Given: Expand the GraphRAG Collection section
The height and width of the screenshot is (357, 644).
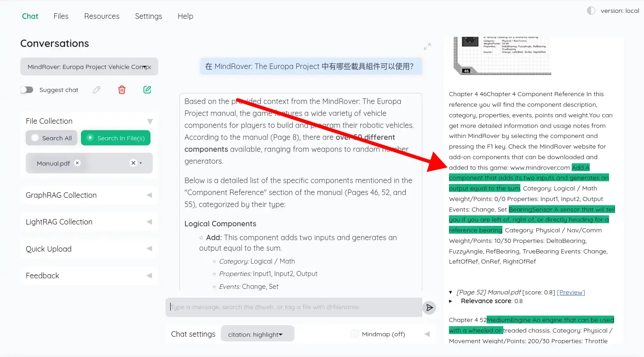Looking at the screenshot, I should (89, 195).
